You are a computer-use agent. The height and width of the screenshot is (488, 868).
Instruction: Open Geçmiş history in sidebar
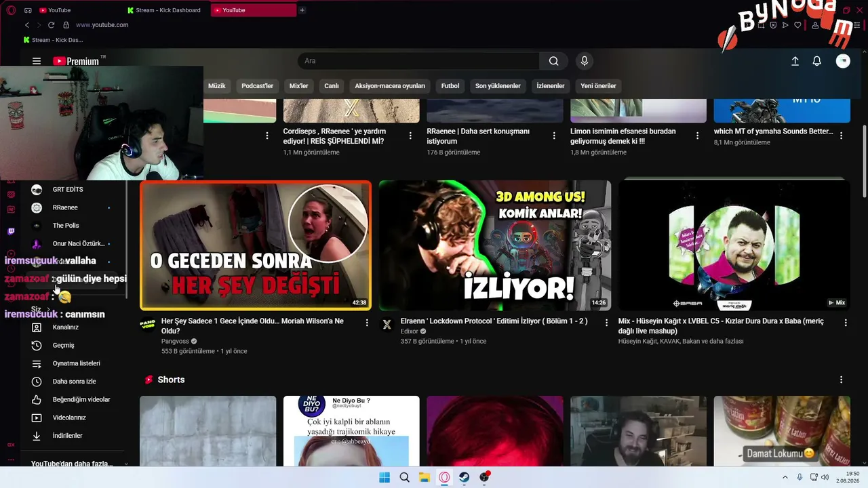(x=37, y=346)
